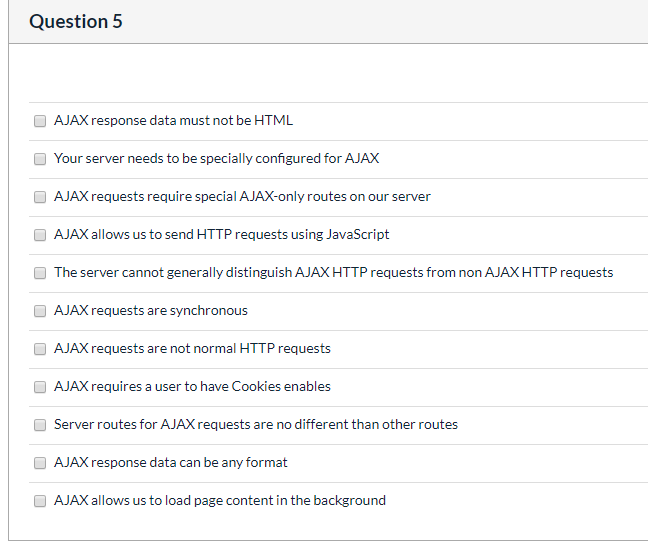Click the 'Question 5' heading

tap(76, 21)
